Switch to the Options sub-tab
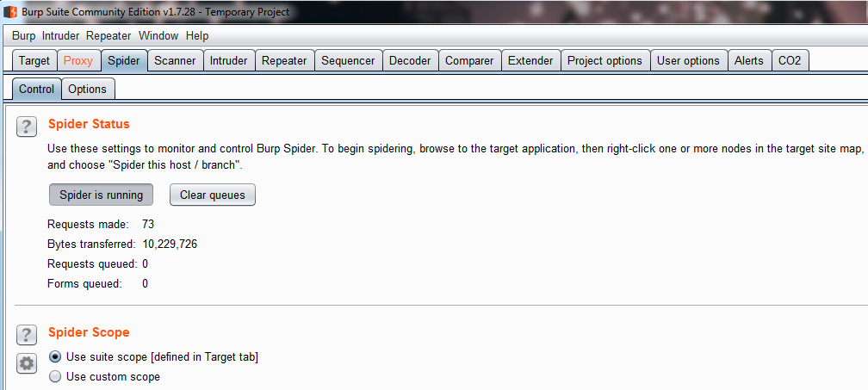This screenshot has width=868, height=390. coord(88,89)
